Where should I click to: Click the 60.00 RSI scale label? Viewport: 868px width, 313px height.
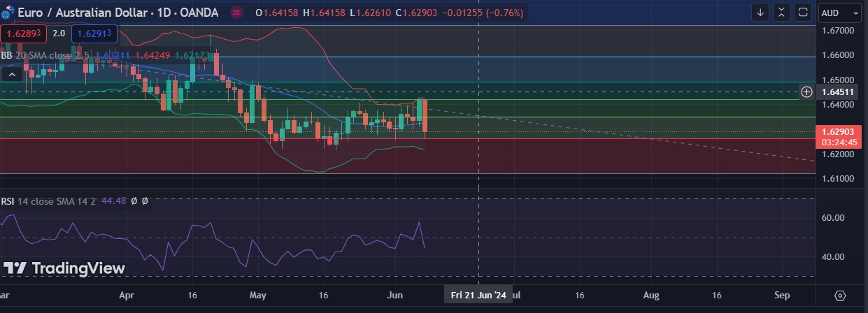[x=832, y=217]
